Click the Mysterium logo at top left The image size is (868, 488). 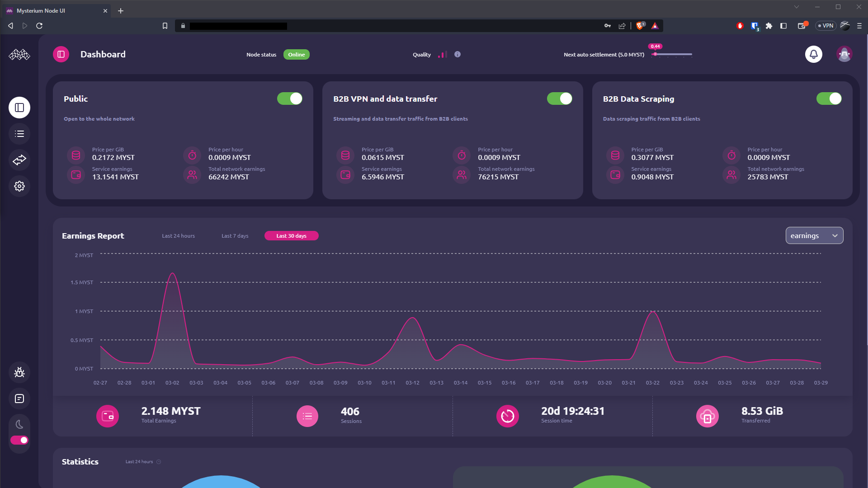click(x=19, y=54)
